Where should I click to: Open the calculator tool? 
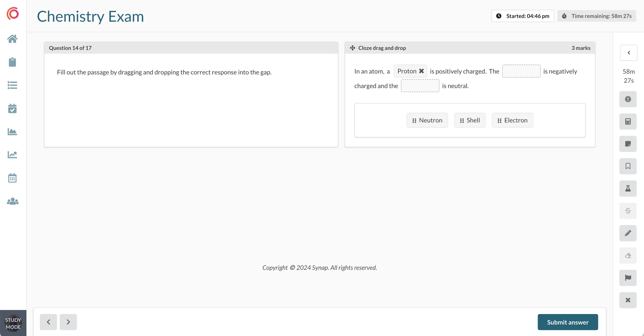(x=628, y=122)
